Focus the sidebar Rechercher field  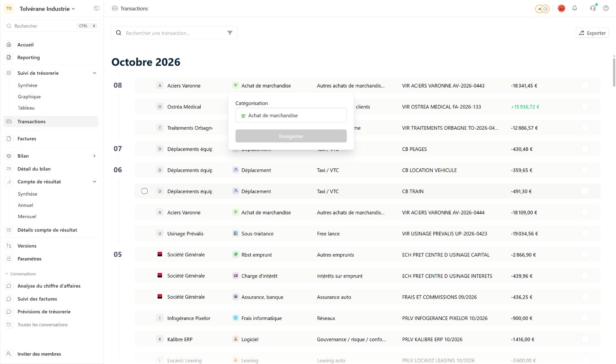[52, 26]
